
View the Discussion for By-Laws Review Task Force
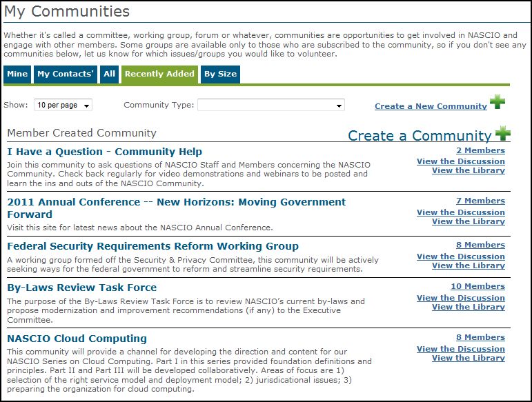tap(461, 298)
